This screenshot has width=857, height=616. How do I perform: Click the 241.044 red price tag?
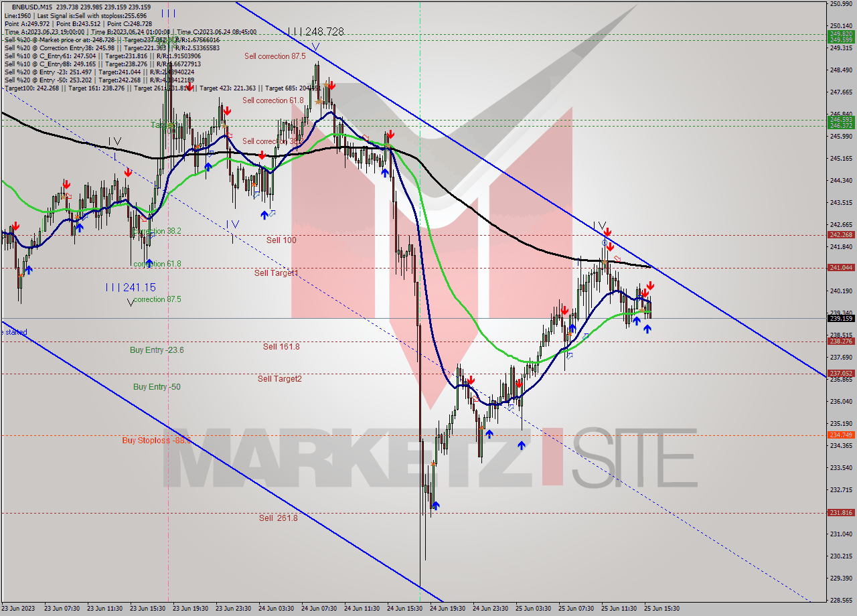841,267
